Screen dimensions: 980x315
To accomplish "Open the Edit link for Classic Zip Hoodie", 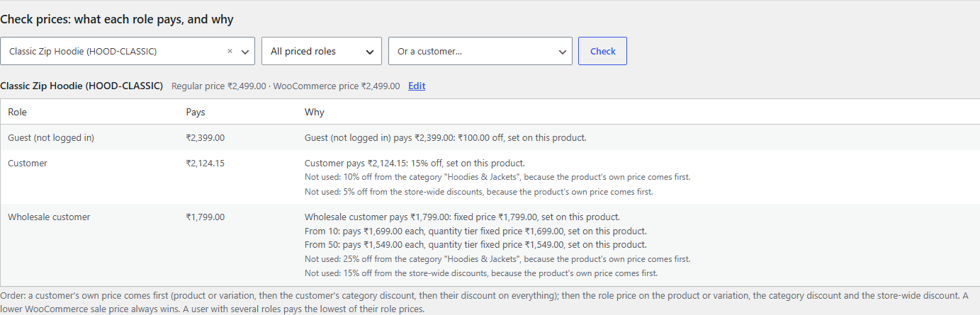I will pyautogui.click(x=417, y=86).
